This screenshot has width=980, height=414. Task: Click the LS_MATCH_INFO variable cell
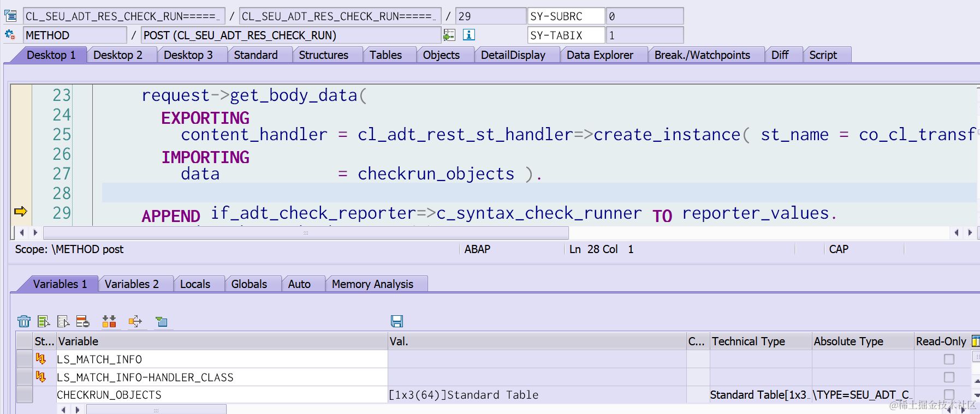point(222,359)
